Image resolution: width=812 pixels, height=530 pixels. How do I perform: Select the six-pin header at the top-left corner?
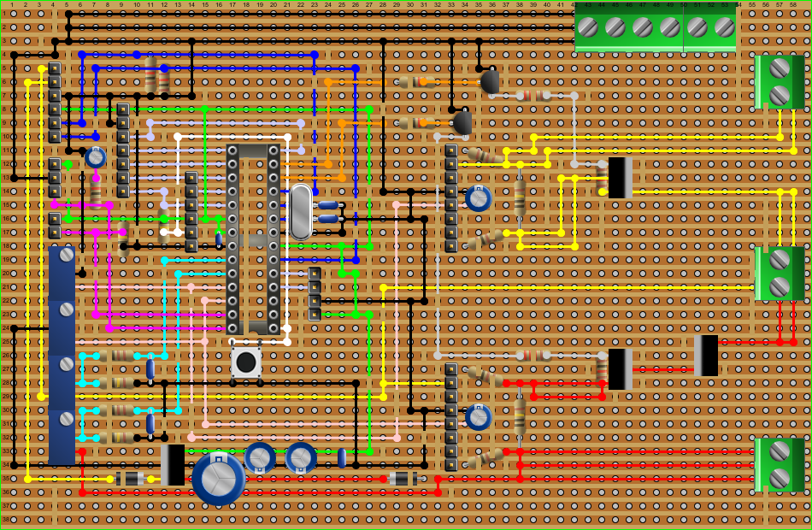click(x=55, y=103)
